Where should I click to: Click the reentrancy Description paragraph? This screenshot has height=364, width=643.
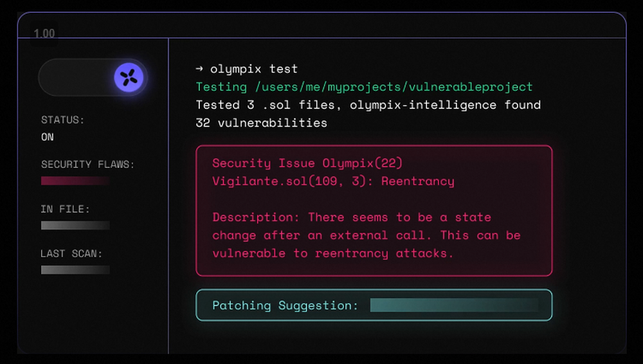point(367,235)
